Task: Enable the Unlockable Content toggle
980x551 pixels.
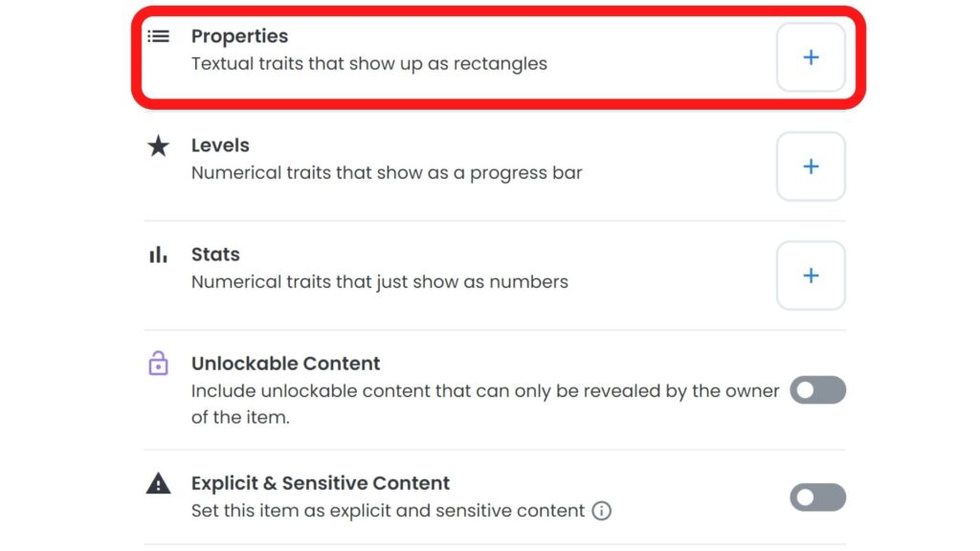Action: click(817, 390)
